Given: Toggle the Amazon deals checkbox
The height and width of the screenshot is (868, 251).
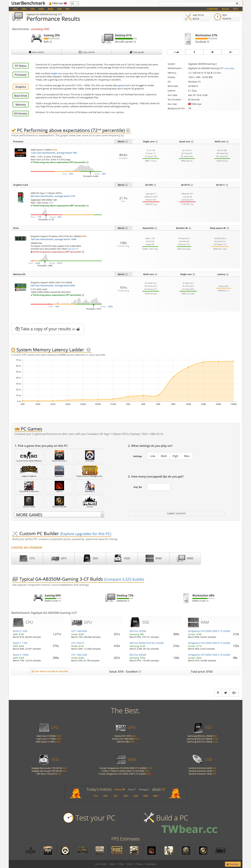Looking at the screenshot, I should pyautogui.click(x=124, y=789).
